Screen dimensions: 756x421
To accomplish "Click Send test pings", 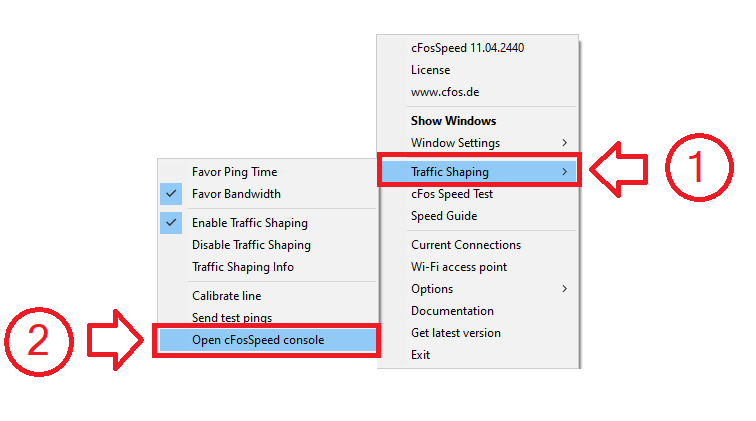I will pyautogui.click(x=230, y=318).
